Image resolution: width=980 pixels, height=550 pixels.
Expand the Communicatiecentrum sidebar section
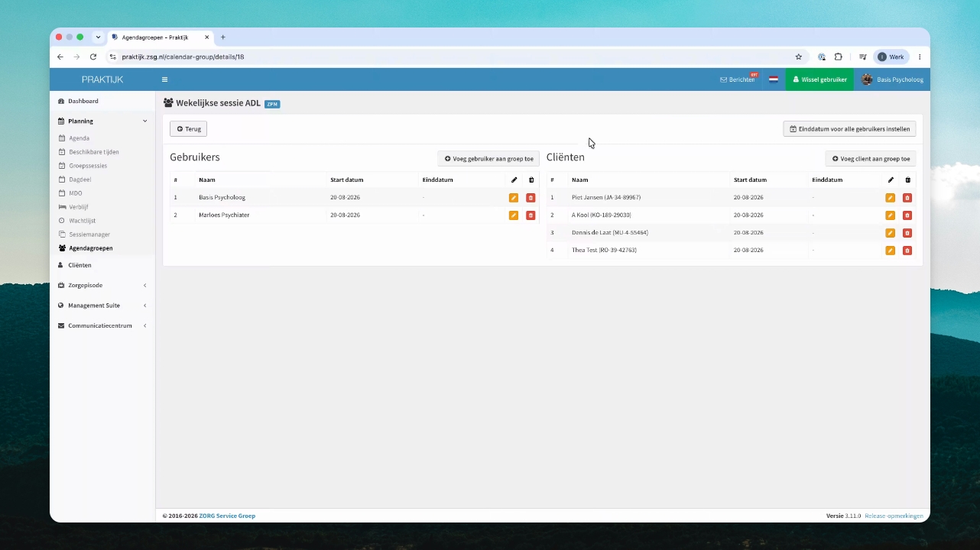[102, 325]
